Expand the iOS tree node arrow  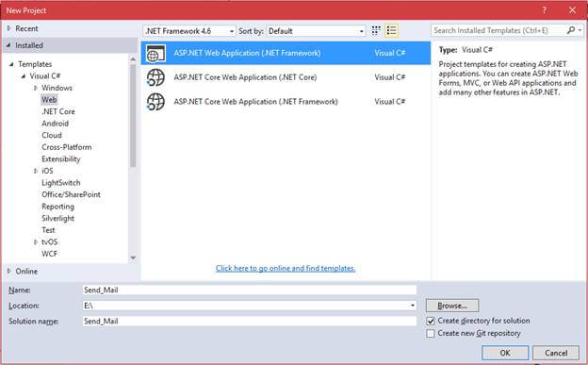coord(36,171)
